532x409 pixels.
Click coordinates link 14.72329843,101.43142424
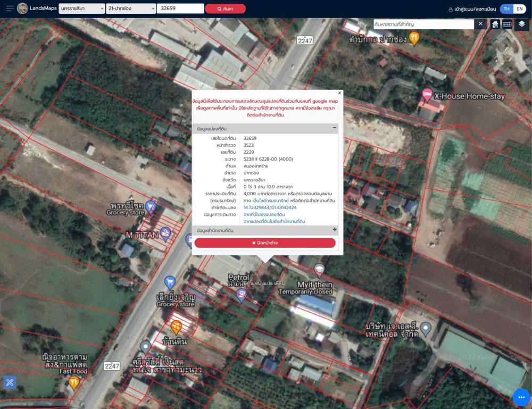[x=270, y=207]
